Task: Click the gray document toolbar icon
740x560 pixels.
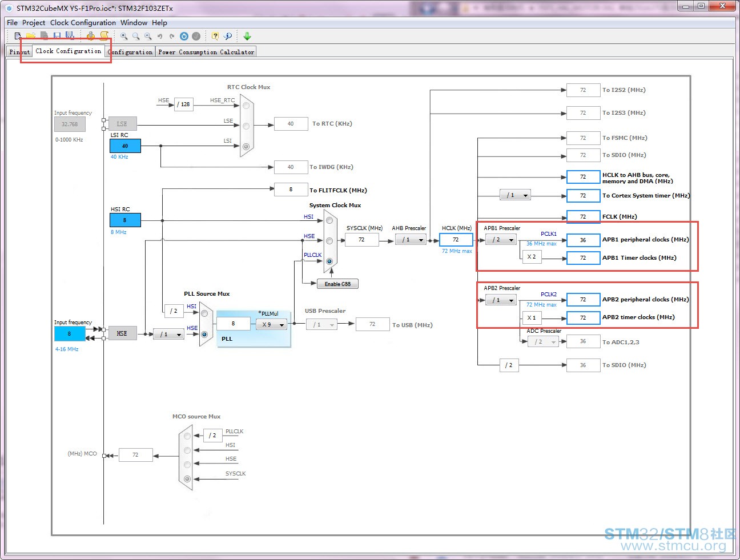Action: 44,36
